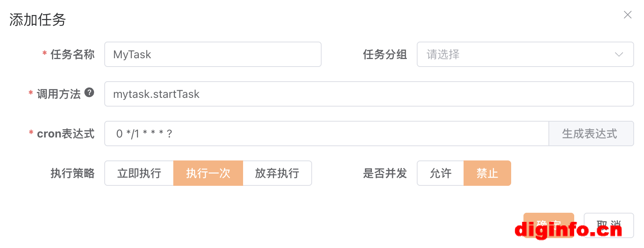Choose the 执行一次 strategy option
644x248 pixels.
[208, 173]
